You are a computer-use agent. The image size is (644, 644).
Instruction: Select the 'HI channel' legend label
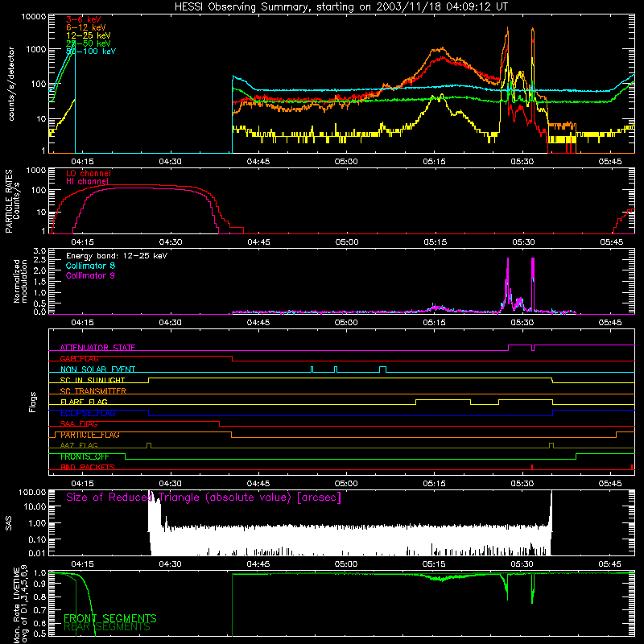point(87,181)
